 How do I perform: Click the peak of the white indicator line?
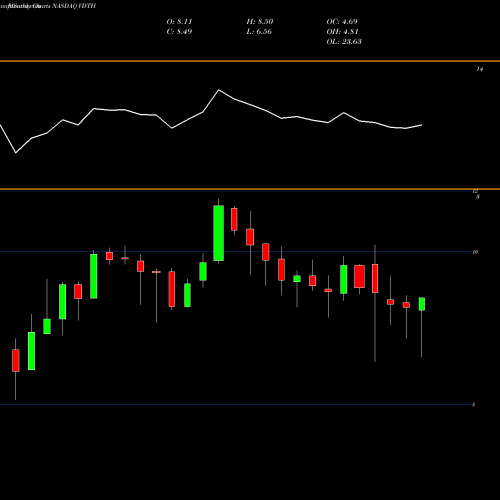219,90
